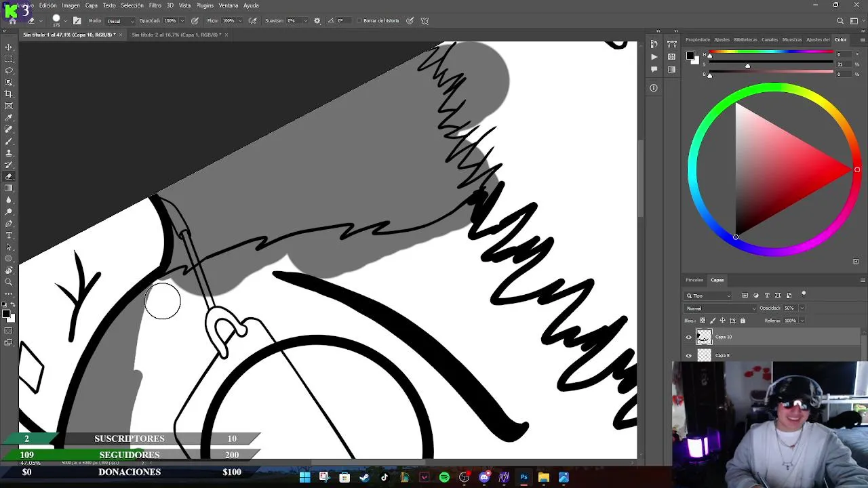
Task: Enable the Borrar de historia checkbox
Action: [x=359, y=20]
